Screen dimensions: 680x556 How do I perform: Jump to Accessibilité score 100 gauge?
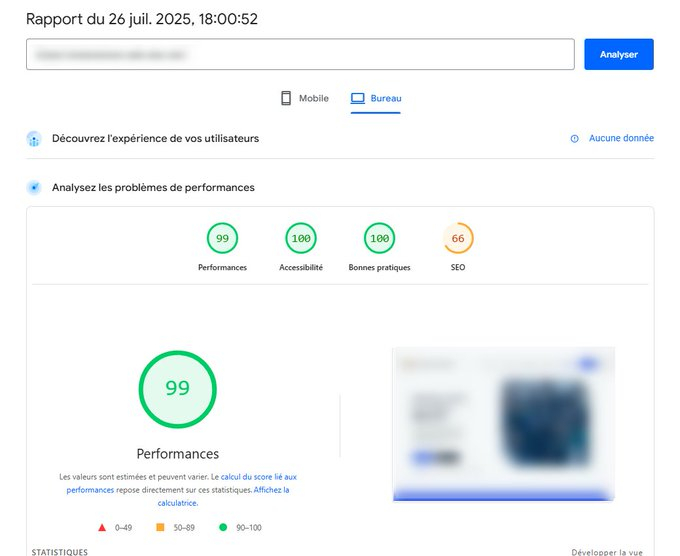[x=300, y=239]
